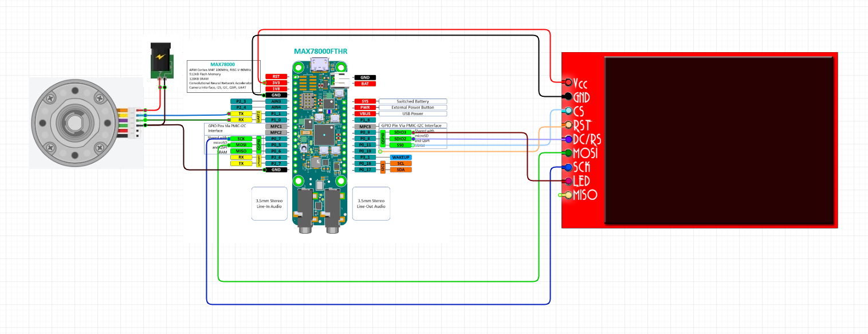Click the P0_17 pin label
868x334 pixels.
(x=365, y=170)
